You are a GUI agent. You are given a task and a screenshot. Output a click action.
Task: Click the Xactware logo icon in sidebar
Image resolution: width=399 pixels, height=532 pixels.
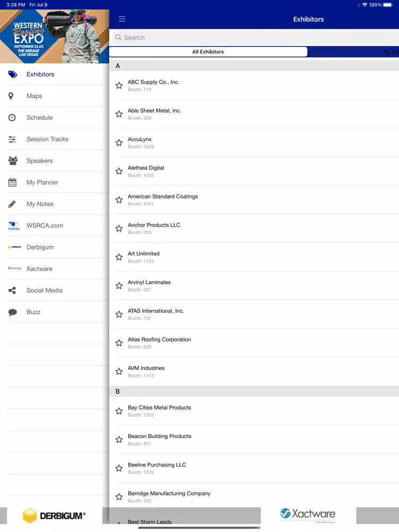click(14, 268)
